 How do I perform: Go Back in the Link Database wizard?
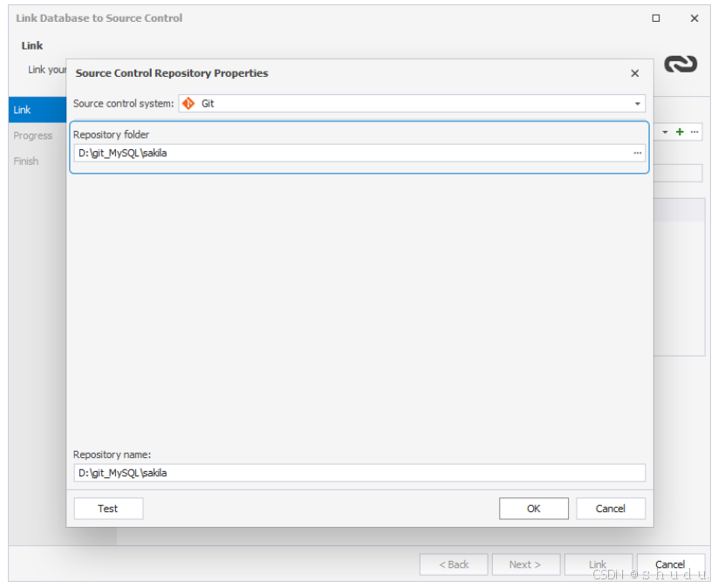point(454,564)
